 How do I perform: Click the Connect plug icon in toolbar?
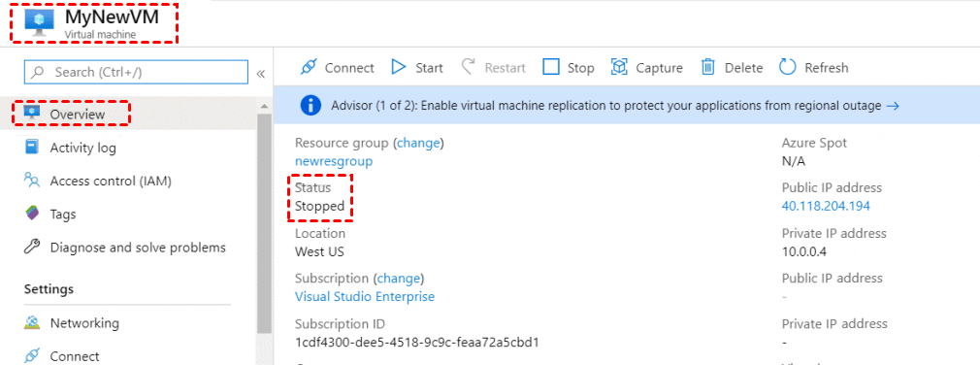coord(309,68)
